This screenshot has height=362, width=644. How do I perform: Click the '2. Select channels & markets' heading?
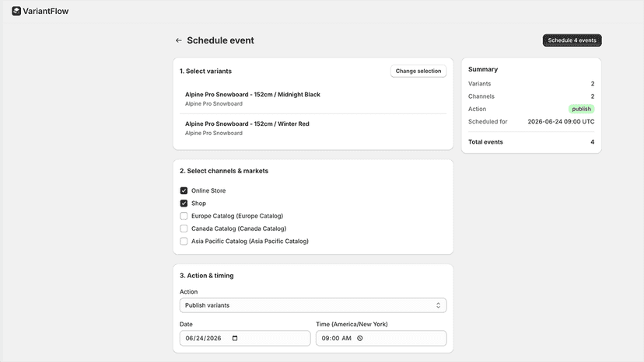coord(224,171)
